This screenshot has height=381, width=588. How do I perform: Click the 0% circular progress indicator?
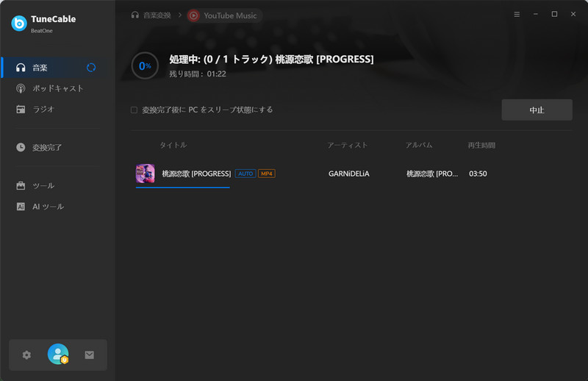145,65
